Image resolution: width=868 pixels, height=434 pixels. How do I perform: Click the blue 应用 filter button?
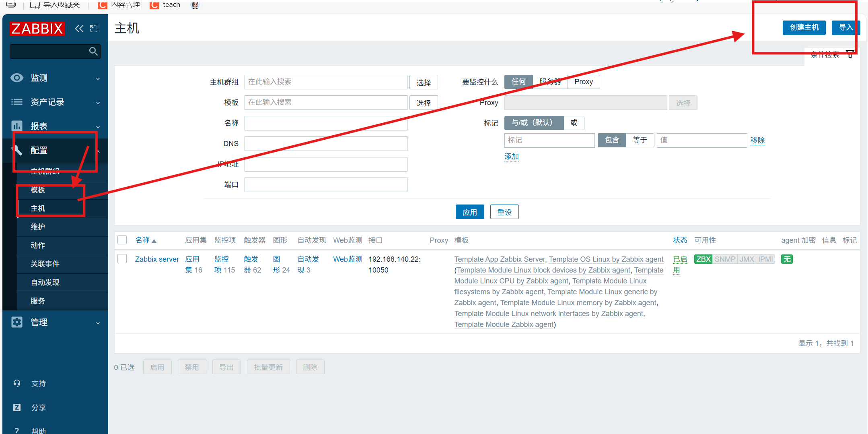[x=470, y=212]
